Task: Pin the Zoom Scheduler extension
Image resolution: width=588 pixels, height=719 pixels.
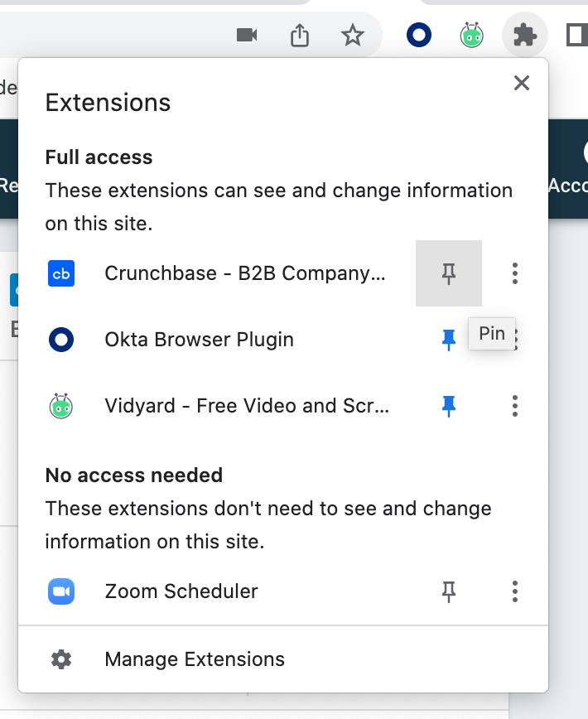Action: [448, 591]
